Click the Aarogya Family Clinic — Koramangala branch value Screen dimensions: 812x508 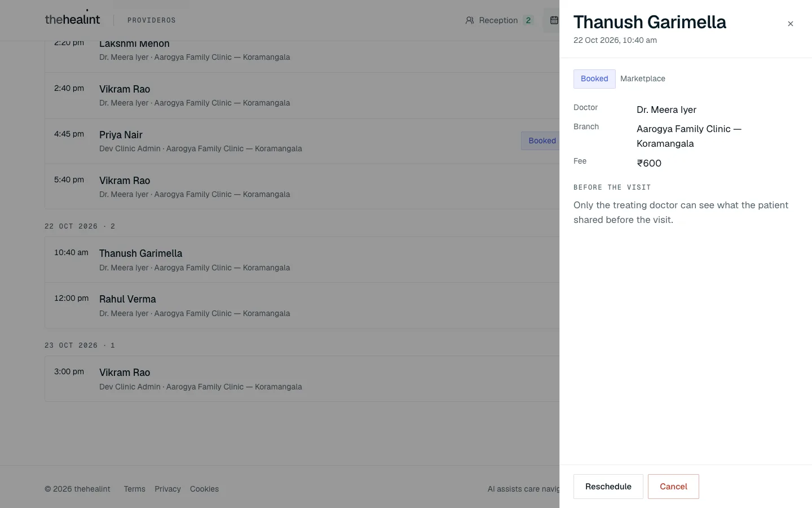pos(689,136)
